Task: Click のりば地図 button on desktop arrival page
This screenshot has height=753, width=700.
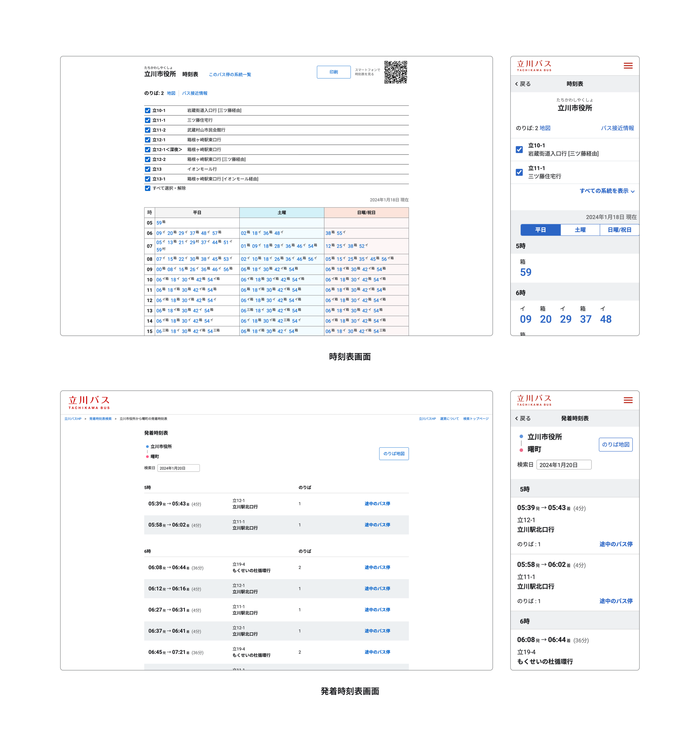Action: coord(394,453)
